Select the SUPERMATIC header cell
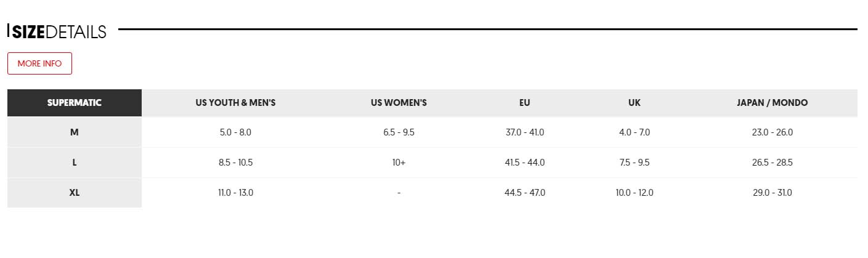This screenshot has width=868, height=258. [x=75, y=103]
